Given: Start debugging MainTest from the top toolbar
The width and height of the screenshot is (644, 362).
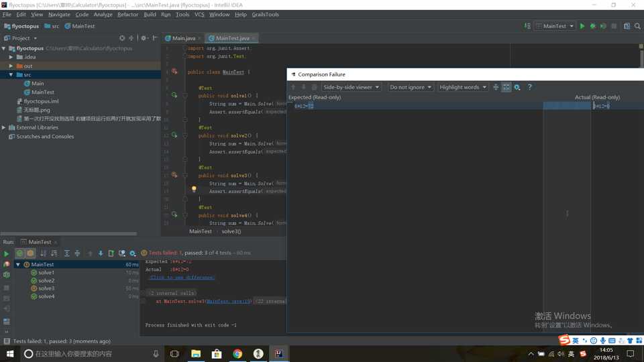Looking at the screenshot, I should 592,26.
